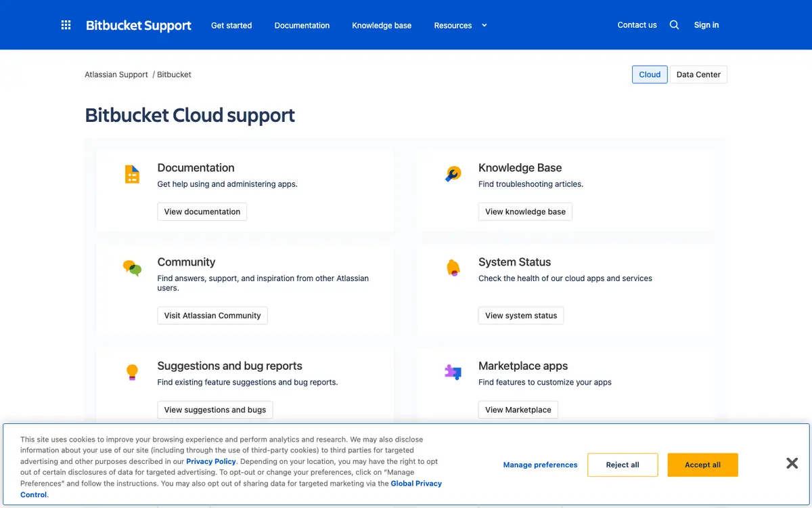Click the Knowledge Base wrench icon

coord(453,174)
